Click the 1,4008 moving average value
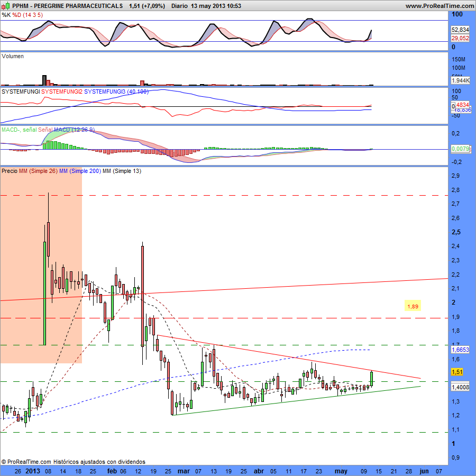 pos(460,387)
